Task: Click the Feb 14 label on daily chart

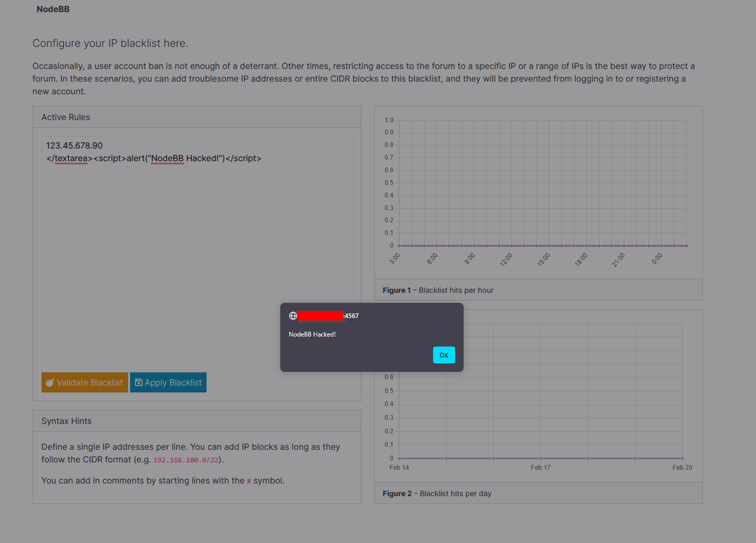Action: coord(399,467)
